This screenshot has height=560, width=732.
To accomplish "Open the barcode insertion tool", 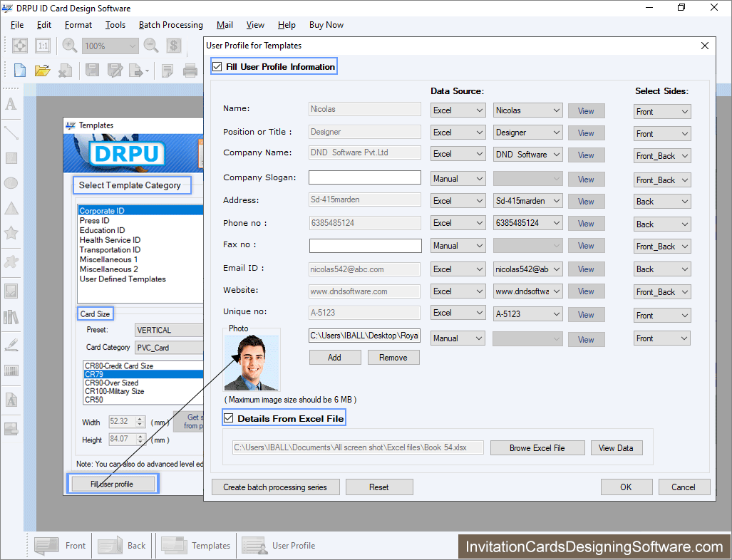I will (11, 371).
